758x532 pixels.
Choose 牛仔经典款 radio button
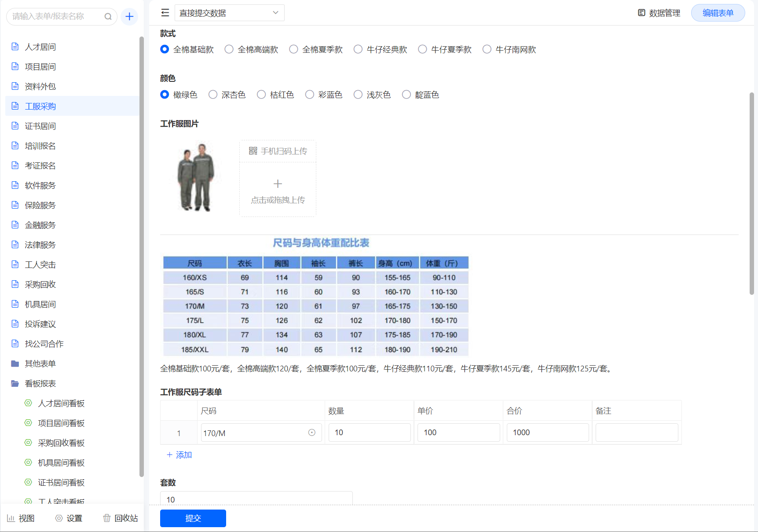pos(358,49)
